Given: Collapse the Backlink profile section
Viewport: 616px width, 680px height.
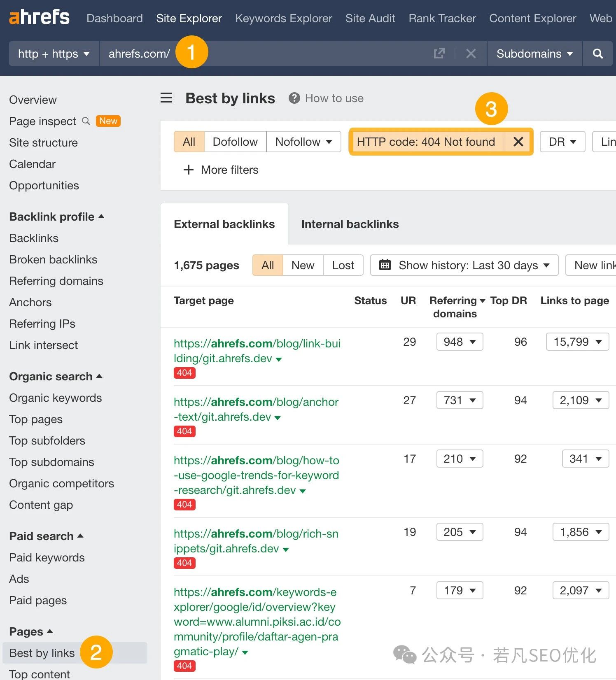Looking at the screenshot, I should (x=57, y=217).
